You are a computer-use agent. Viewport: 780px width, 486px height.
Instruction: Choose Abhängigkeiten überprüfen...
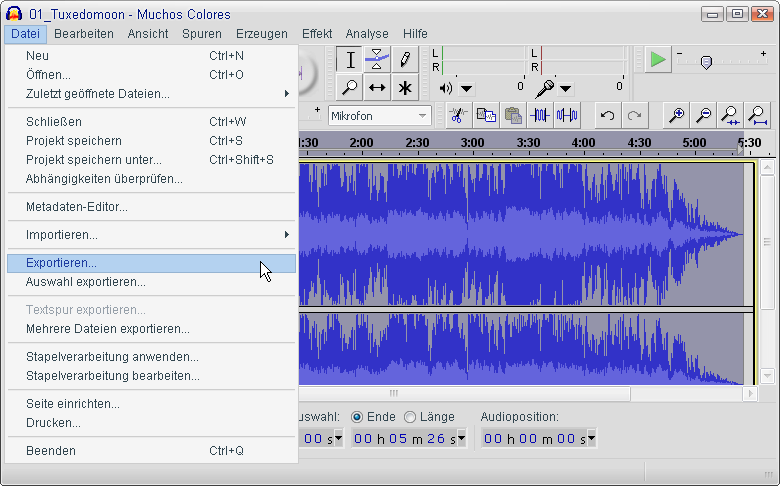pos(152,179)
